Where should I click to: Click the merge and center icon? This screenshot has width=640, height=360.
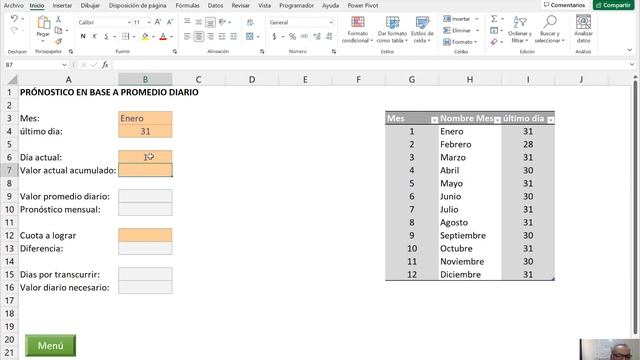point(250,37)
